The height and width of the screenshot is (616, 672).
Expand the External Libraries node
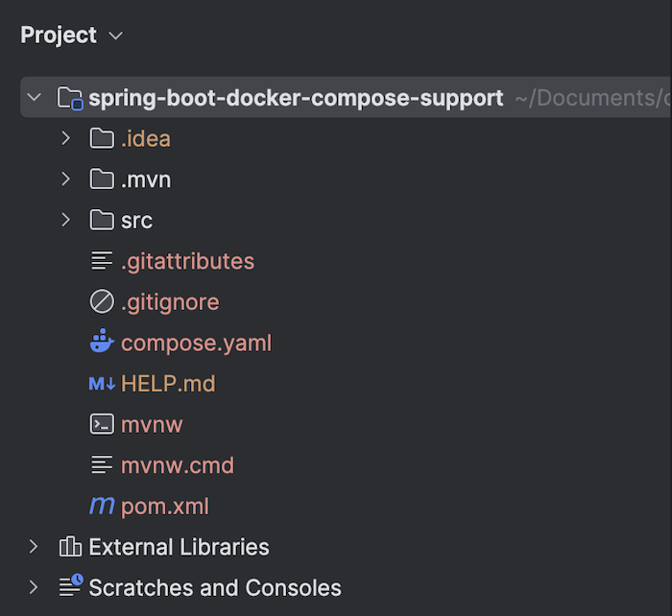point(34,547)
